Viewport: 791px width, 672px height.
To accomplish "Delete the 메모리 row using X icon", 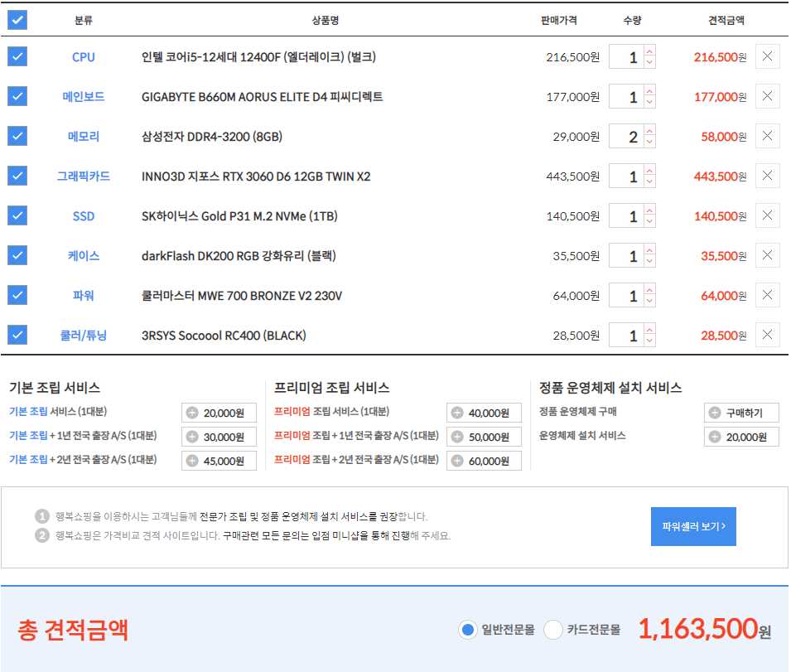I will point(767,136).
